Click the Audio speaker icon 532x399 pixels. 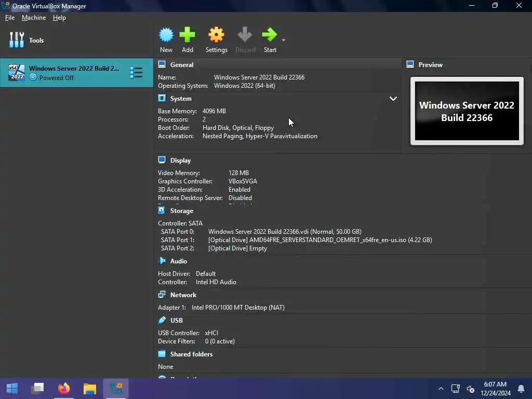coord(162,261)
